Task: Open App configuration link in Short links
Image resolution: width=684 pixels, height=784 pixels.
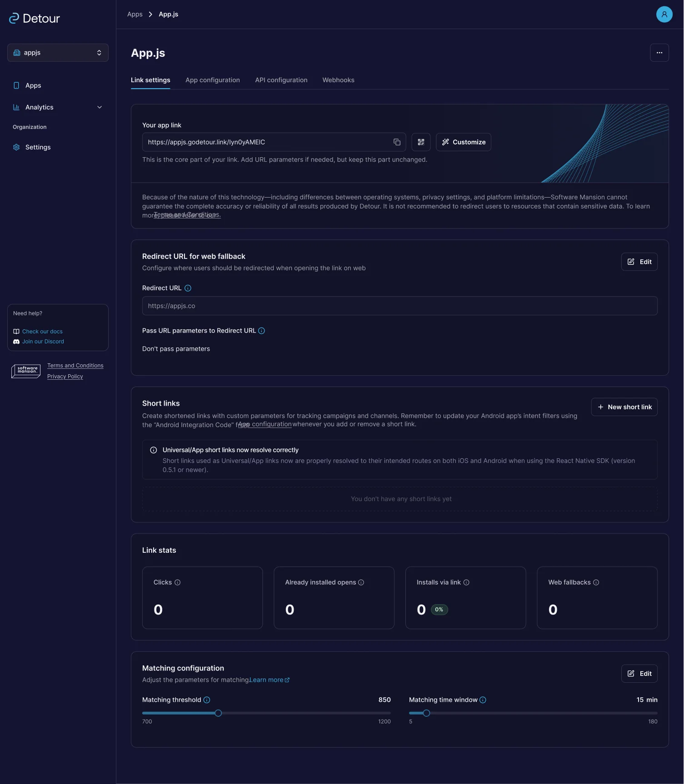Action: point(265,424)
